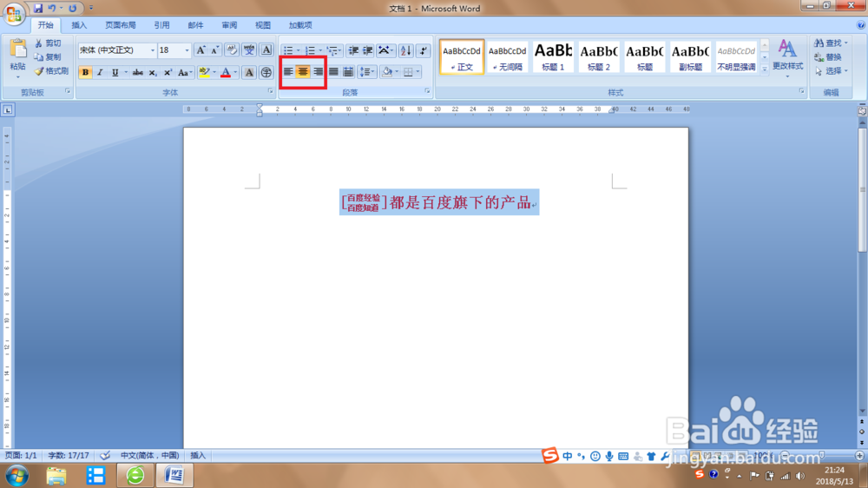Viewport: 868px width, 488px height.
Task: Open the font color dropdown arrow
Action: pos(235,72)
